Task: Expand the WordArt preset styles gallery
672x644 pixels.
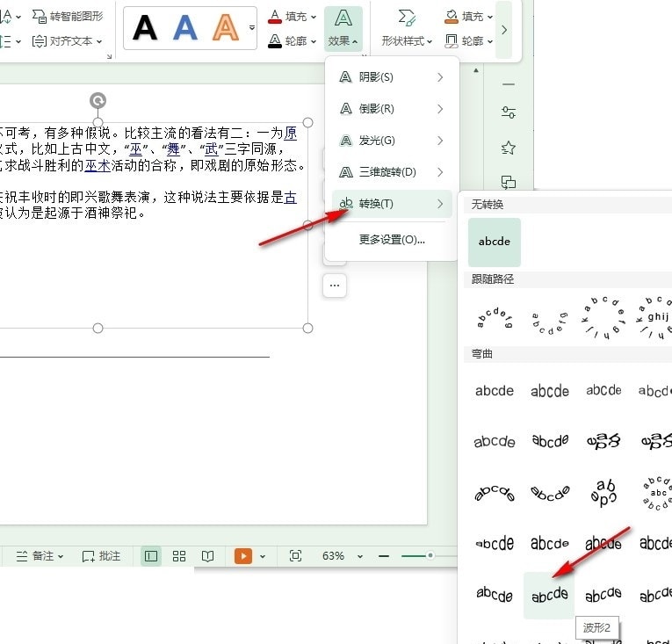Action: [252, 28]
